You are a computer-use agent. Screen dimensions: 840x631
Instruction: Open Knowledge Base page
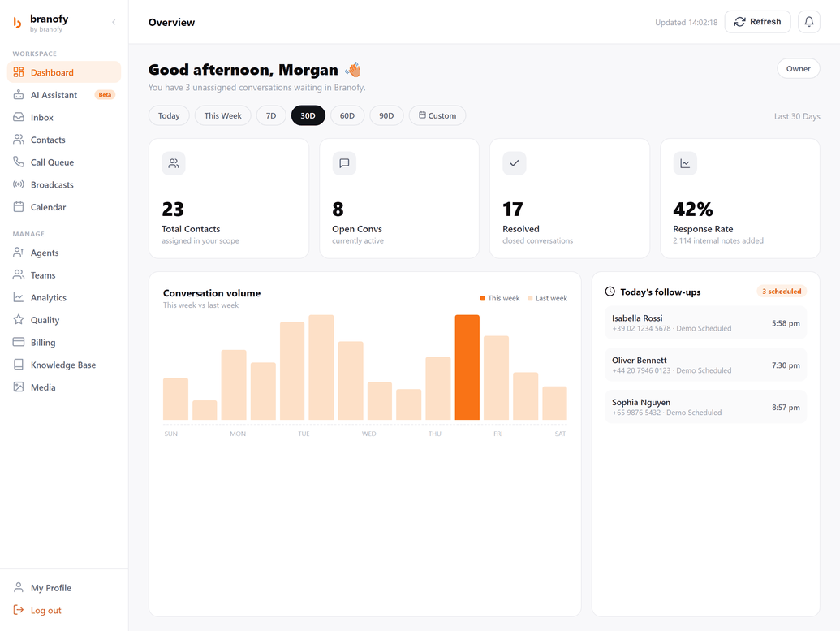click(64, 365)
